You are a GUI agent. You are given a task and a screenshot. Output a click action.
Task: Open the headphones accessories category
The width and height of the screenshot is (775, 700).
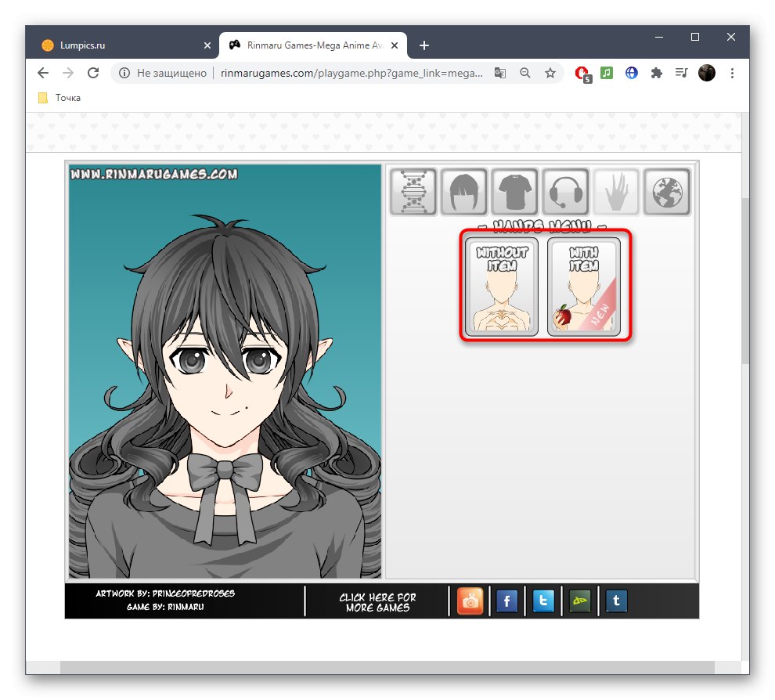(x=566, y=192)
